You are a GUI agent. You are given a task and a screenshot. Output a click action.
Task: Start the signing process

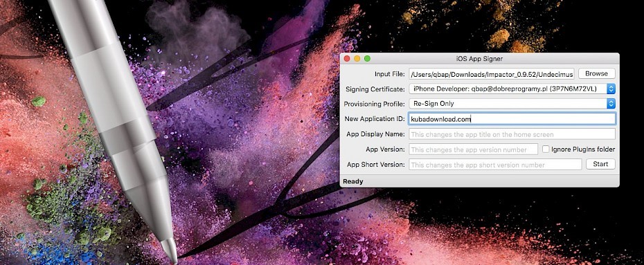click(x=600, y=164)
